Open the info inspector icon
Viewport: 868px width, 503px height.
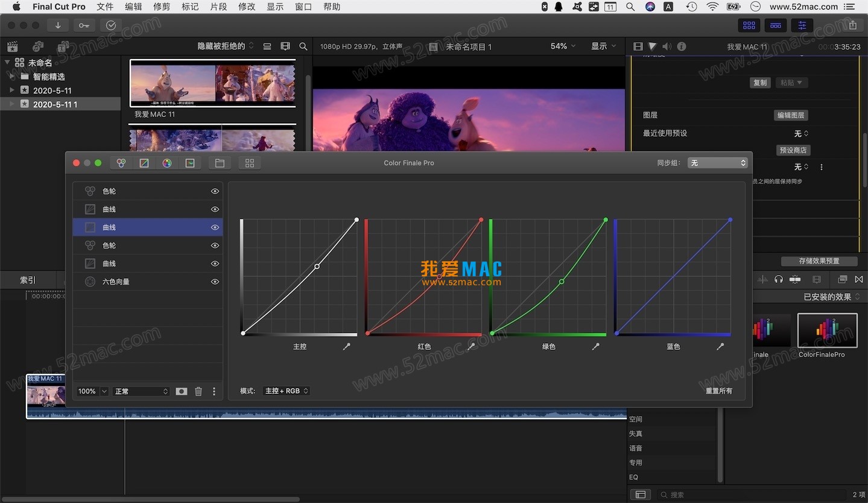682,46
